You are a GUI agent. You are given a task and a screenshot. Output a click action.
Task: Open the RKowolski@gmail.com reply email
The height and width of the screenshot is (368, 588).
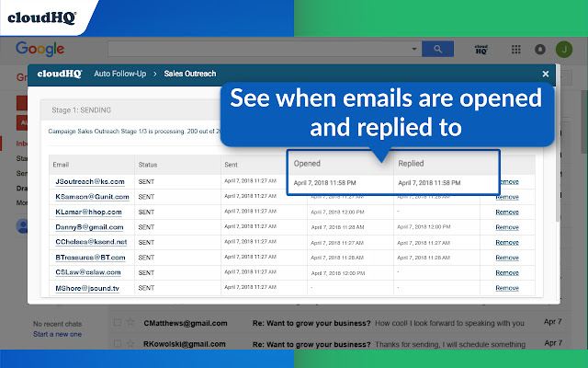[x=339, y=344]
